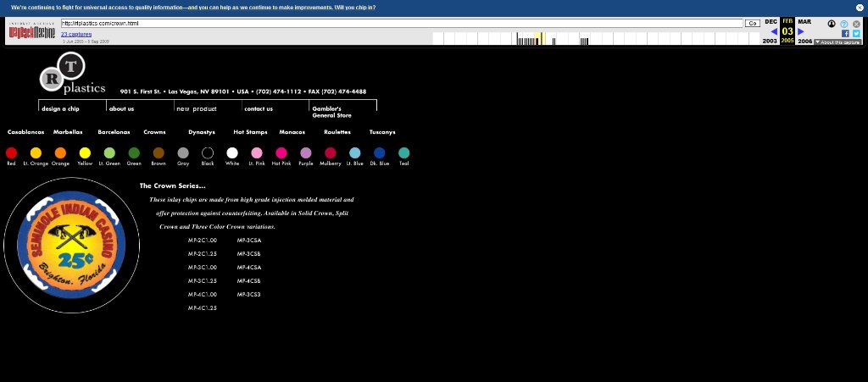Screen dimensions: 868x382
Task: Open the MP-3C1.00 chip link
Action: (202, 268)
